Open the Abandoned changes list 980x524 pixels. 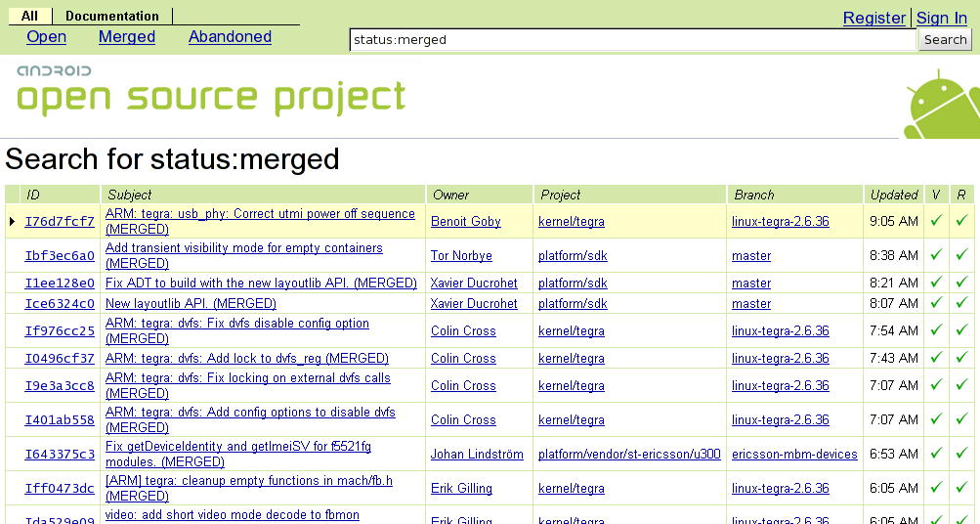(x=230, y=37)
